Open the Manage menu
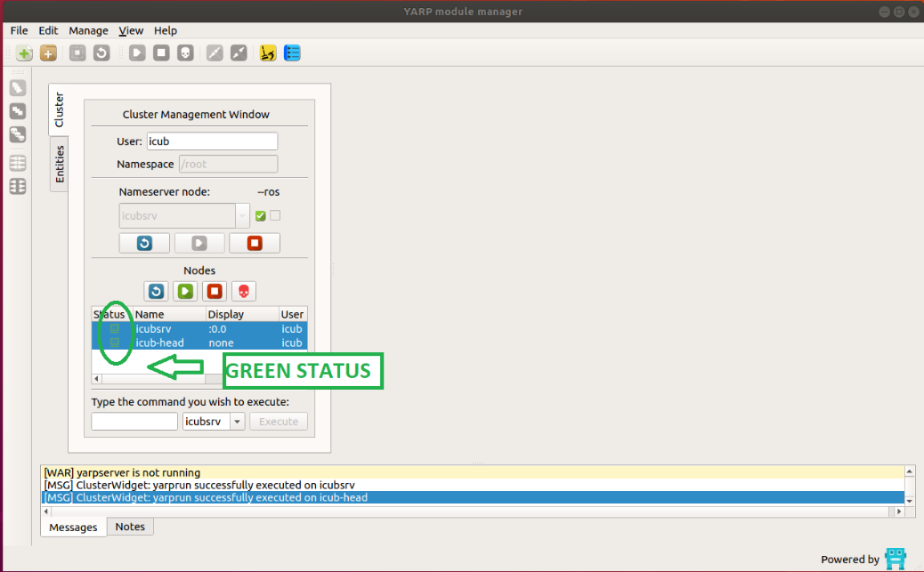The height and width of the screenshot is (572, 924). [88, 30]
